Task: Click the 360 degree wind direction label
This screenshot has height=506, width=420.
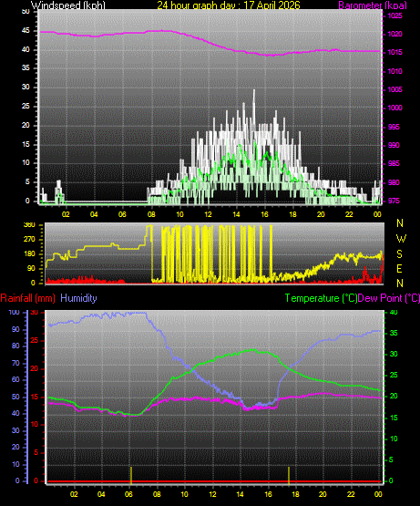Action: (x=29, y=225)
